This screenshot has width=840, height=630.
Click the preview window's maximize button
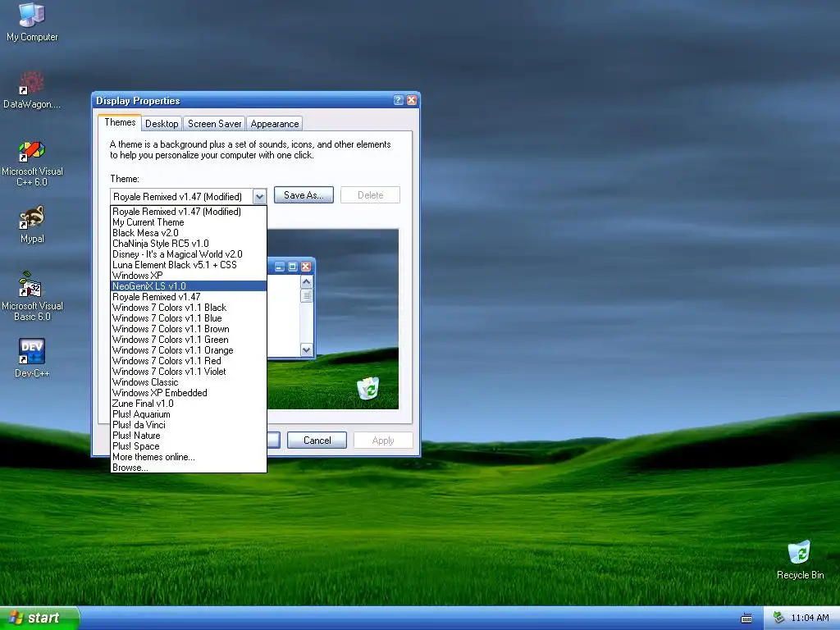293,267
